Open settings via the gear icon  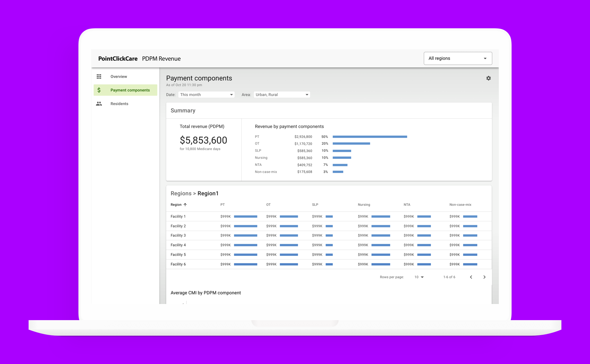click(x=488, y=78)
